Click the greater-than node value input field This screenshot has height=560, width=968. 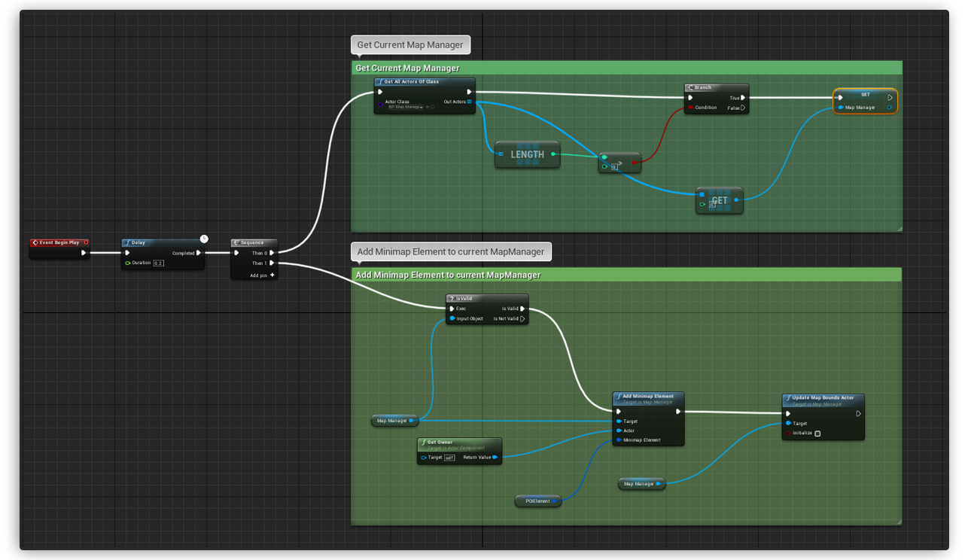click(614, 167)
